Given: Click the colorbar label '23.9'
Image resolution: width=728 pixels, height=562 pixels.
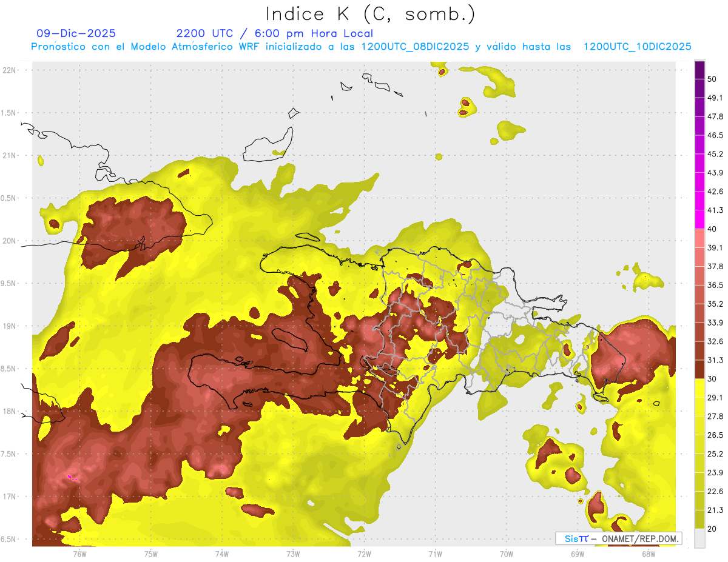Looking at the screenshot, I should 715,472.
